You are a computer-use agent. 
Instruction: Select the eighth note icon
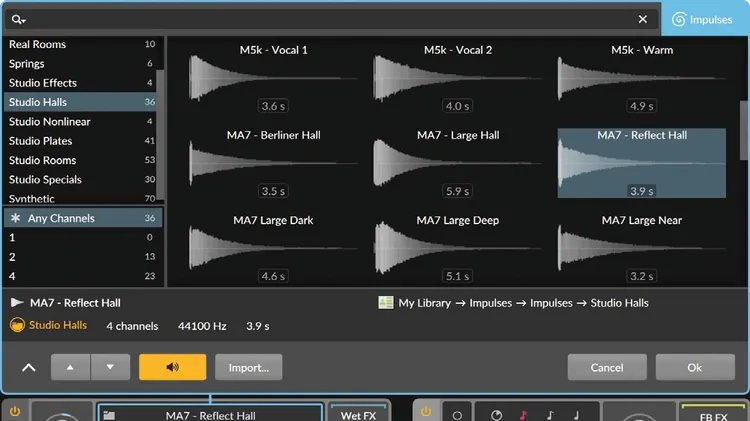pyautogui.click(x=550, y=415)
